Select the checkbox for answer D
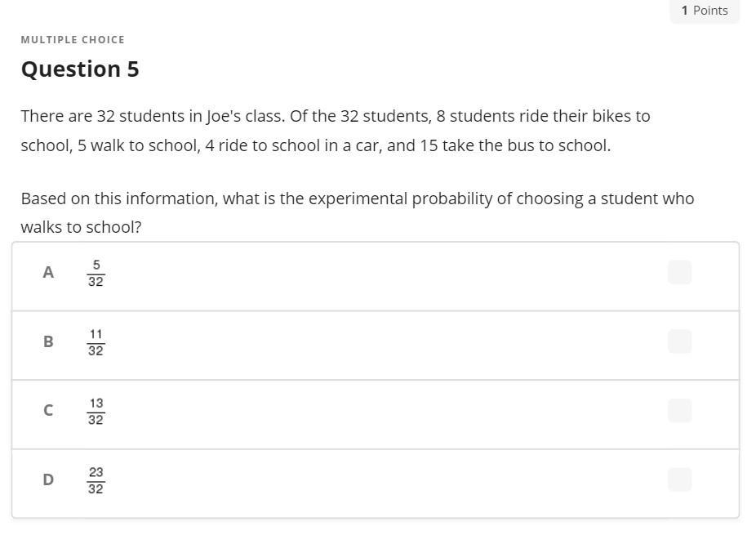756x535 pixels. pyautogui.click(x=679, y=479)
